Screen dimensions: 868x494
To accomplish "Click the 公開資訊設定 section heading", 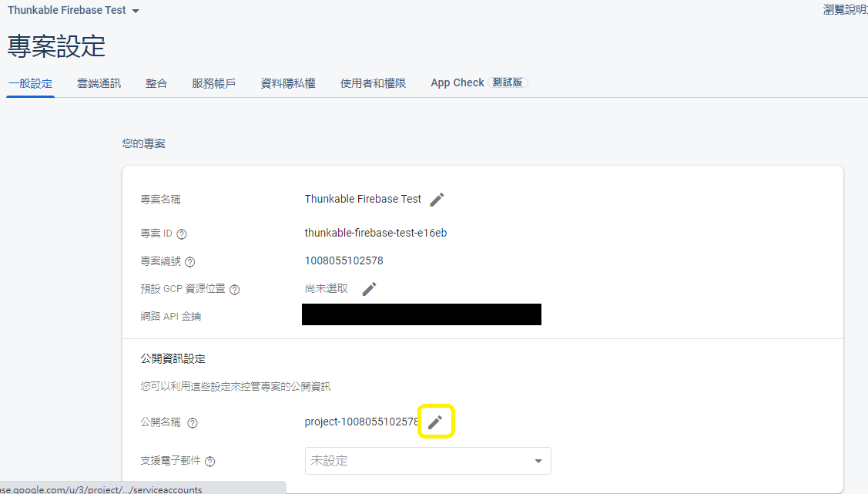I will pos(173,359).
